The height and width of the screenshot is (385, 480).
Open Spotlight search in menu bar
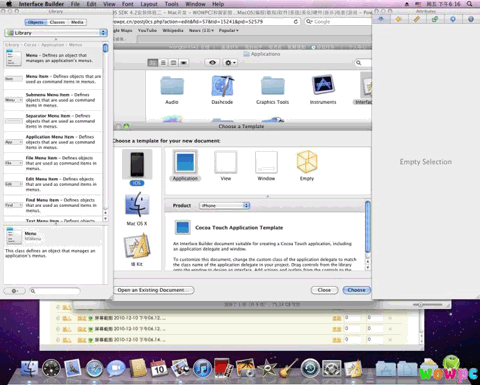[469, 4]
